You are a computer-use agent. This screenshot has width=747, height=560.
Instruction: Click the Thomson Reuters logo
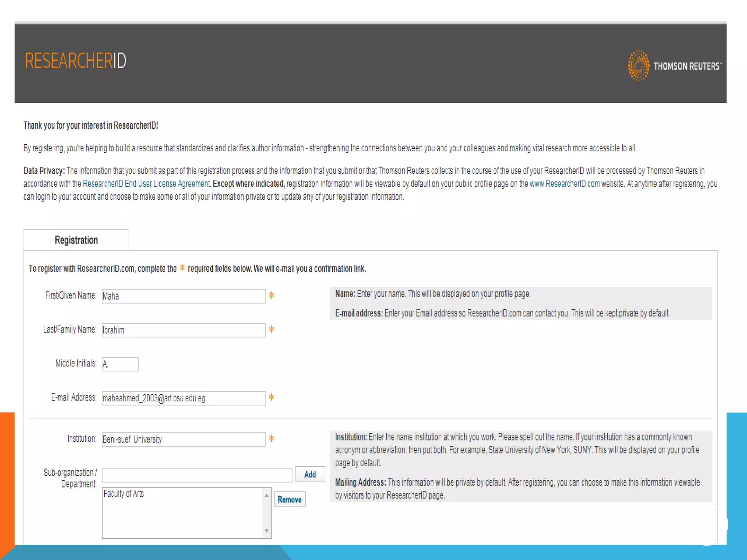click(674, 66)
